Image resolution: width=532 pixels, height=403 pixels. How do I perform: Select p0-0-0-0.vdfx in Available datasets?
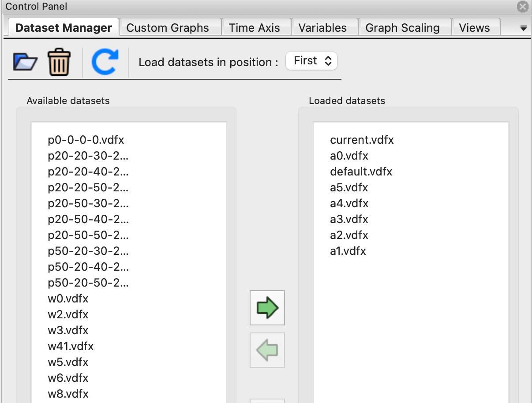tap(86, 140)
